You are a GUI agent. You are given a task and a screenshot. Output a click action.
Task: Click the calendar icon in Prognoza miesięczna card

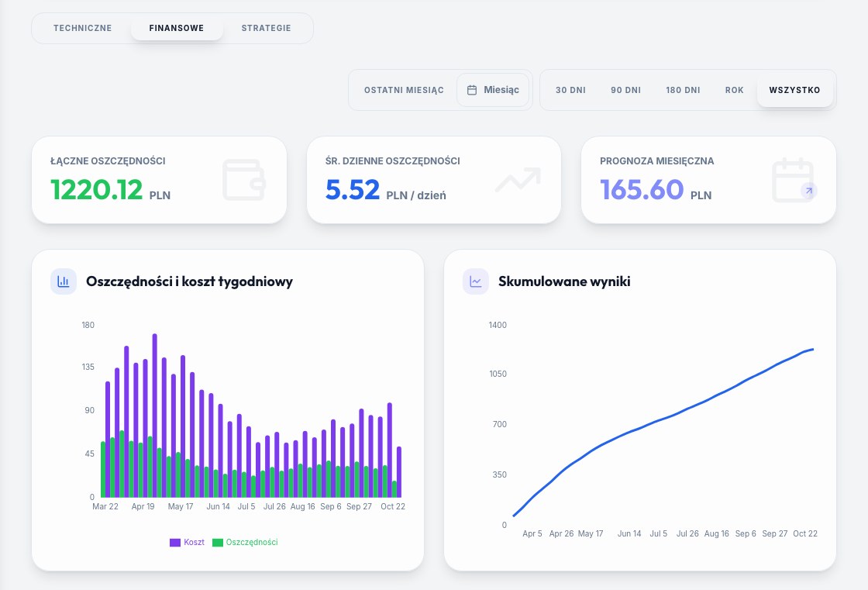tap(794, 180)
